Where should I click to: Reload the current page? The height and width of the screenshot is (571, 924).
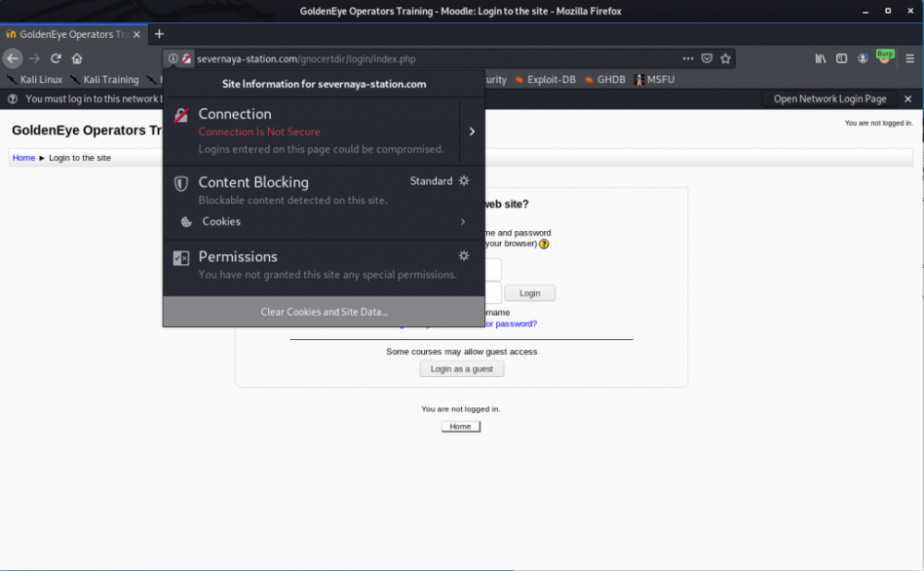(55, 57)
